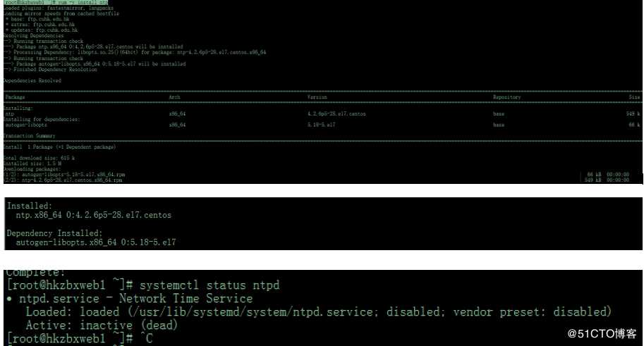Click the 'ntpd.service - Network Time Service' line

point(130,298)
